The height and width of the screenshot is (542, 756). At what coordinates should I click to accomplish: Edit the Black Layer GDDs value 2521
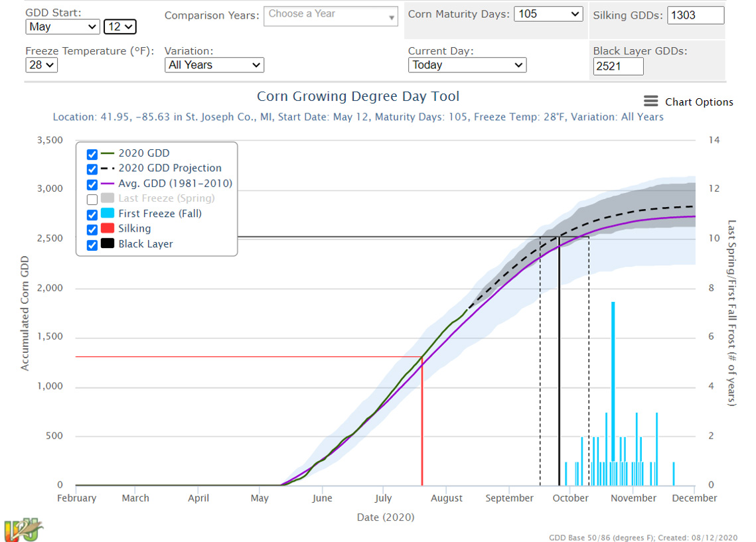pyautogui.click(x=617, y=66)
